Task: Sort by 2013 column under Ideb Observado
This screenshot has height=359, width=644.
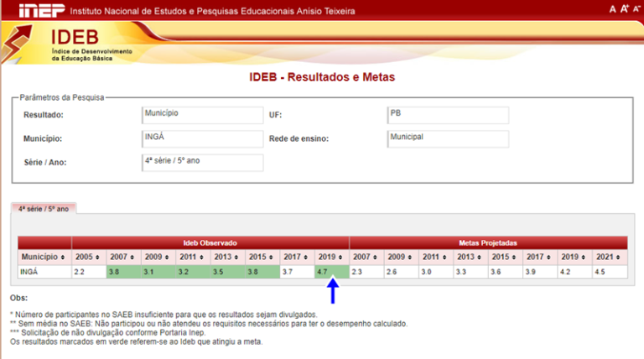Action: click(226, 256)
